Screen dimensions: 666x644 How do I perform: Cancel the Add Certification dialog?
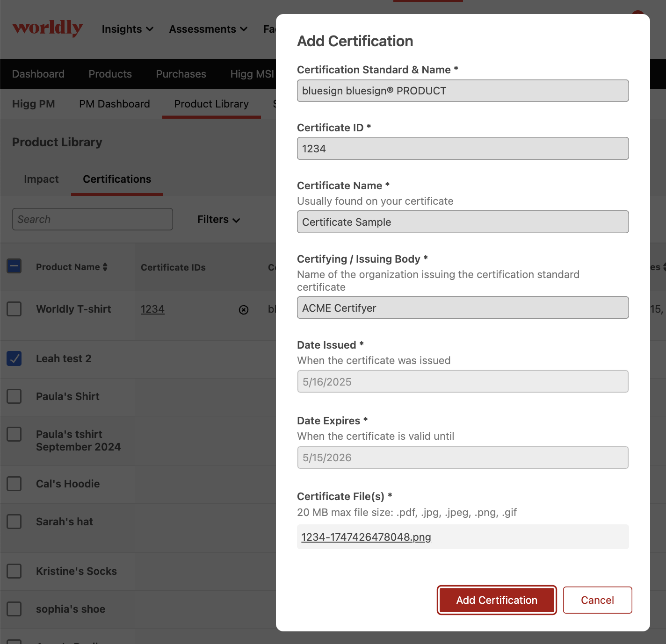click(597, 600)
